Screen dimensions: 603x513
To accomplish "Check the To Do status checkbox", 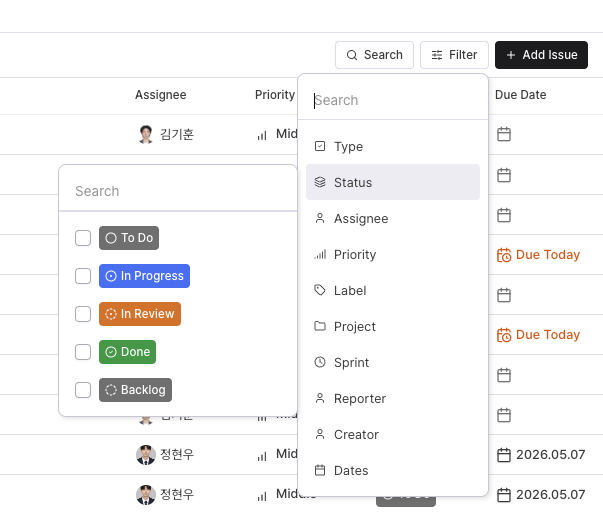I will (x=83, y=238).
